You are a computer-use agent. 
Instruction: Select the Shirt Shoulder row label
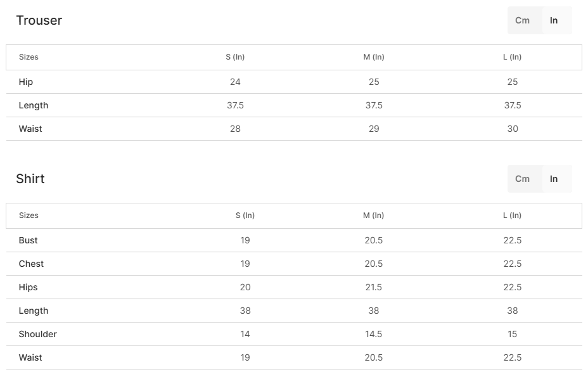coord(38,334)
